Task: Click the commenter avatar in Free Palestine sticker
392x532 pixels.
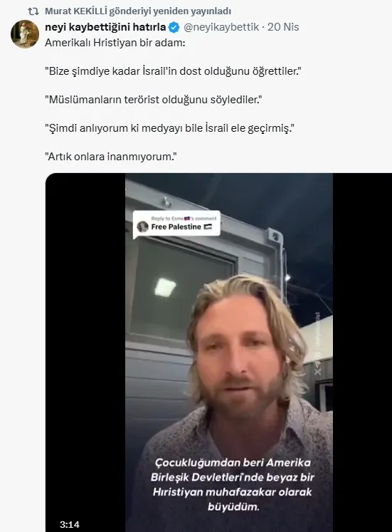Action: coord(142,226)
